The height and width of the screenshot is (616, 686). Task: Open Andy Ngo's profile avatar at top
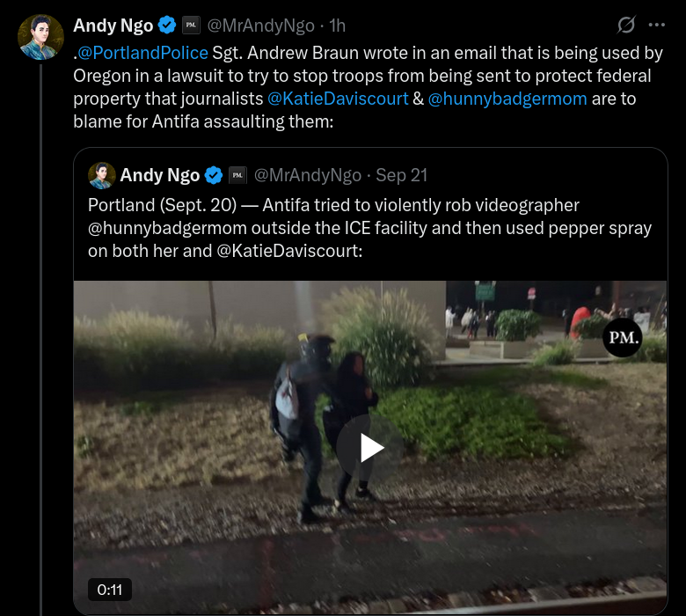(x=40, y=37)
